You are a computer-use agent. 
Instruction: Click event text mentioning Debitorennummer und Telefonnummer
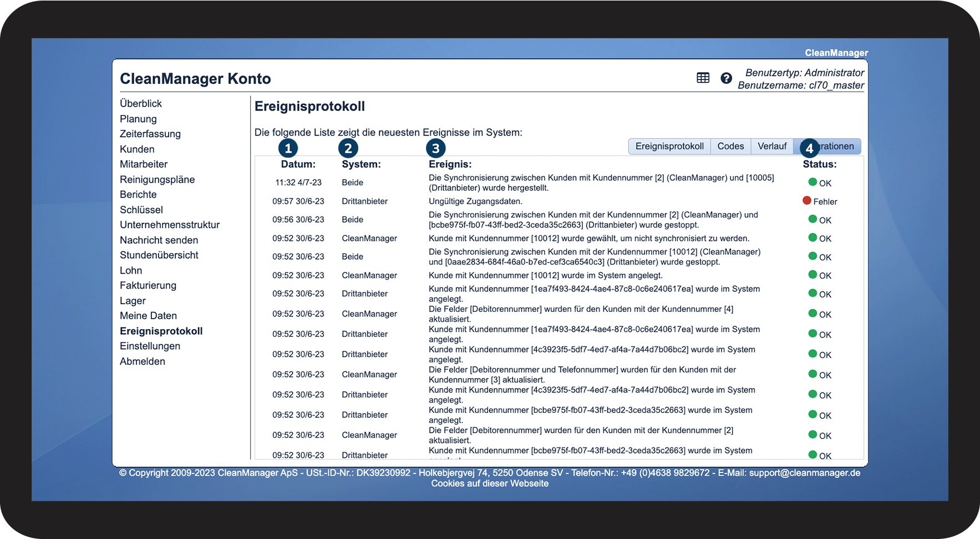click(582, 375)
